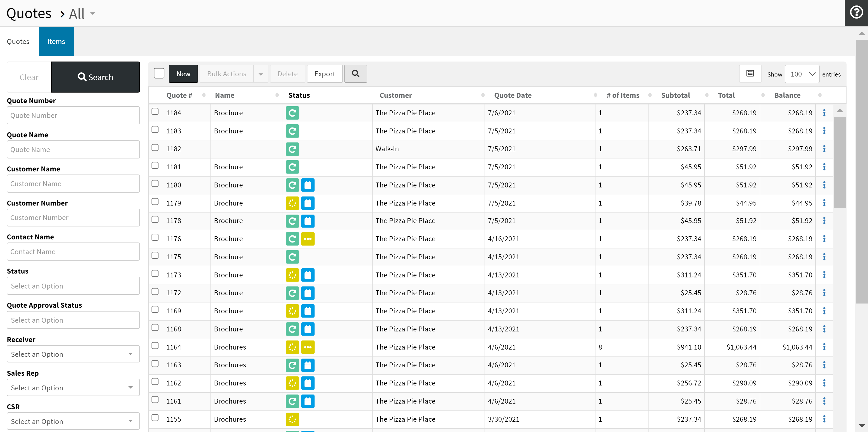Select the checkbox for quote 1173

coord(155,274)
